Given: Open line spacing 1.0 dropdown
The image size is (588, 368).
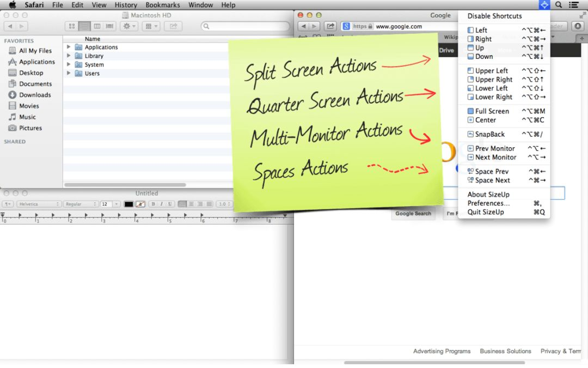Looking at the screenshot, I should click(225, 204).
